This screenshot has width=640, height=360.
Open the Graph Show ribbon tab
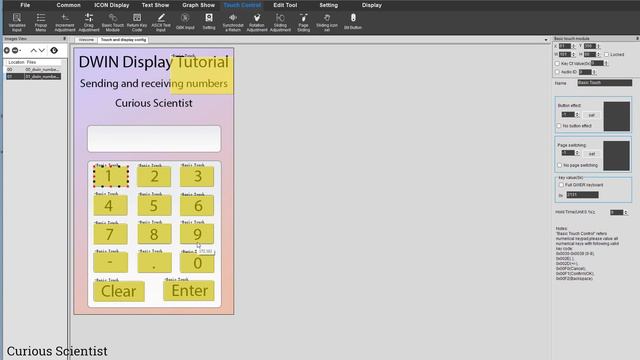pos(198,5)
